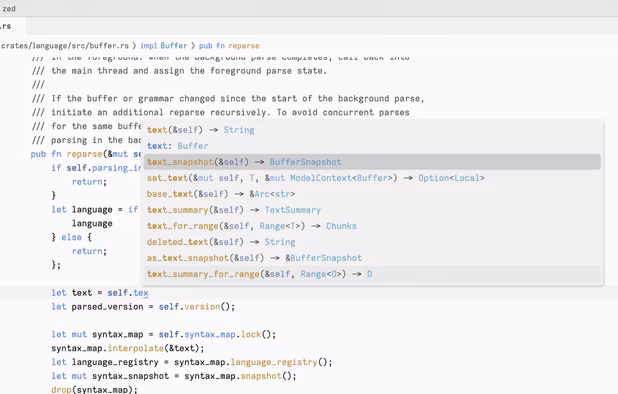618x394 pixels.
Task: Select the text(&self) -> String completion
Action: 372,130
